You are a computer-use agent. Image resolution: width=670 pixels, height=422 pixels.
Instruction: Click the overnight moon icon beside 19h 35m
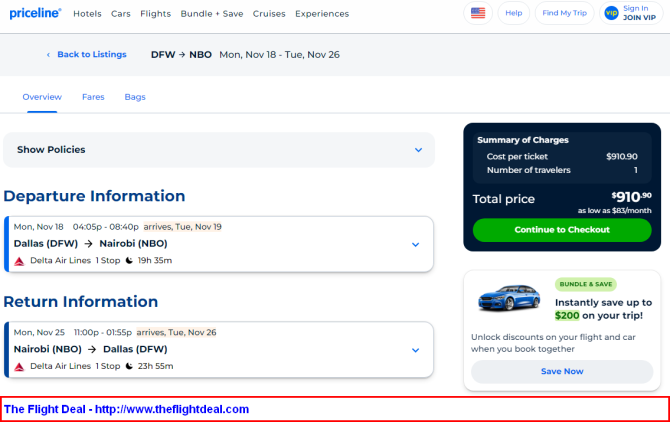click(x=129, y=261)
